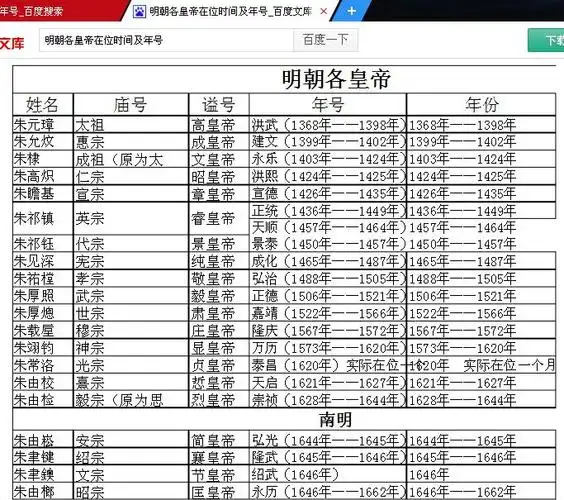
Task: Click the cell 成祖（原为太
Action: 131,159
